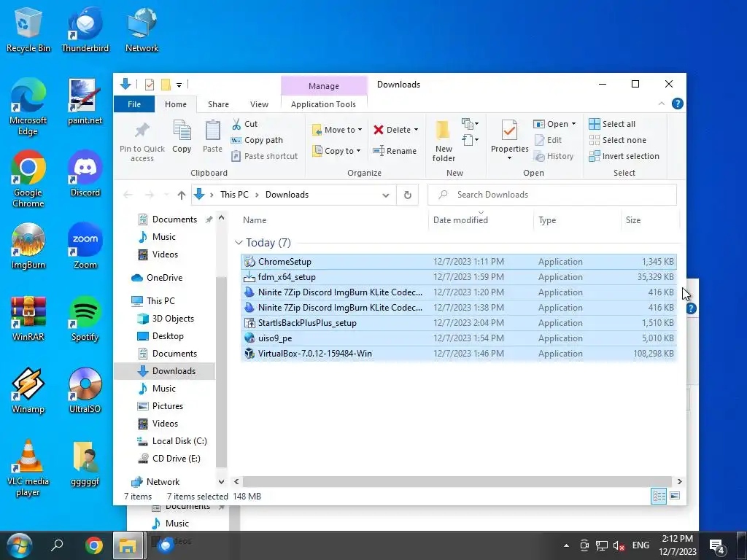Select the ImgBurn desktop icon

click(28, 246)
